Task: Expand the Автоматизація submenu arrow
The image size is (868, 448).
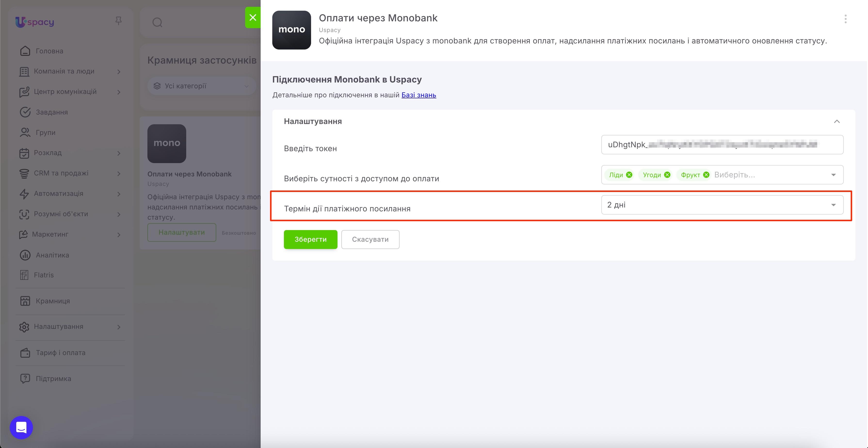Action: (119, 194)
